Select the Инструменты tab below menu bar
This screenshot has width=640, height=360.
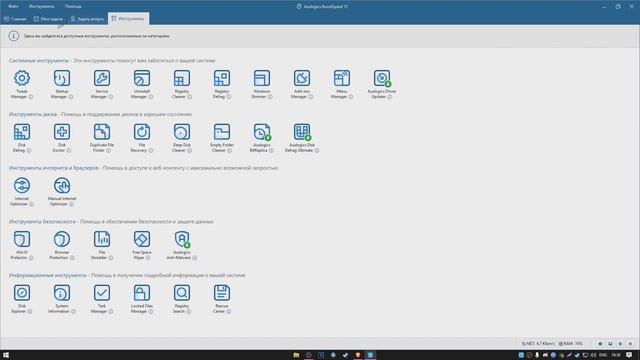[x=128, y=19]
